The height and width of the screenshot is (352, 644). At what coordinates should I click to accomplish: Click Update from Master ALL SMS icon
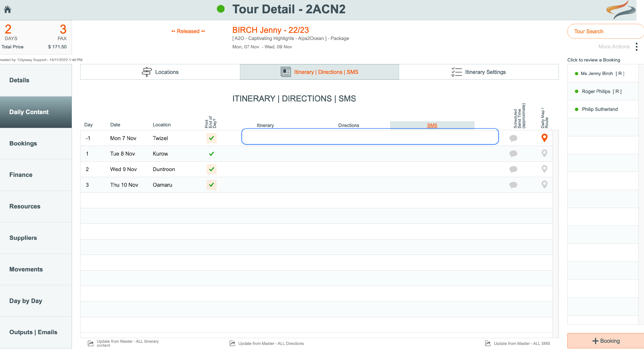click(x=488, y=343)
